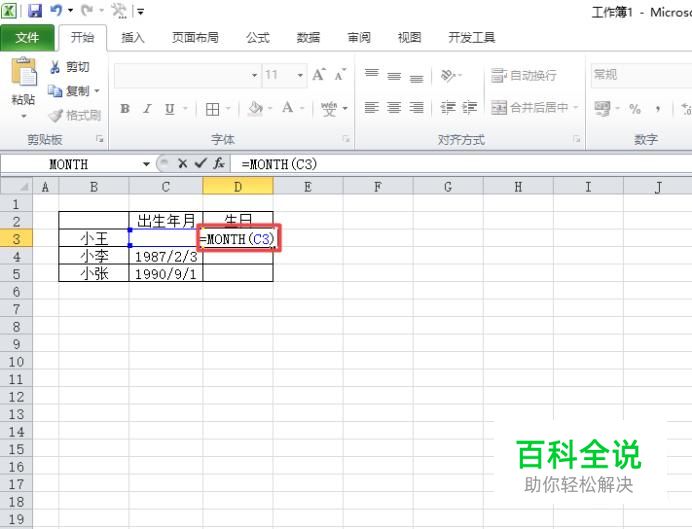This screenshot has height=529, width=692.
Task: Click the 粘贴 (Paste) clipboard icon
Action: (24, 71)
